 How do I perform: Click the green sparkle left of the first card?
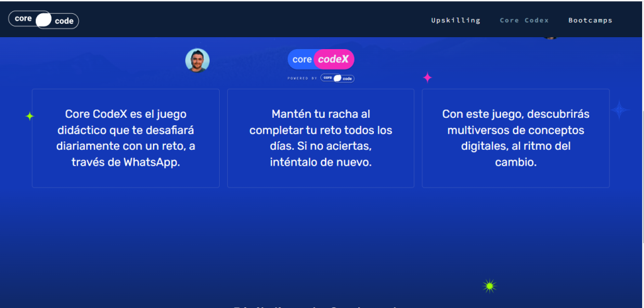[30, 116]
